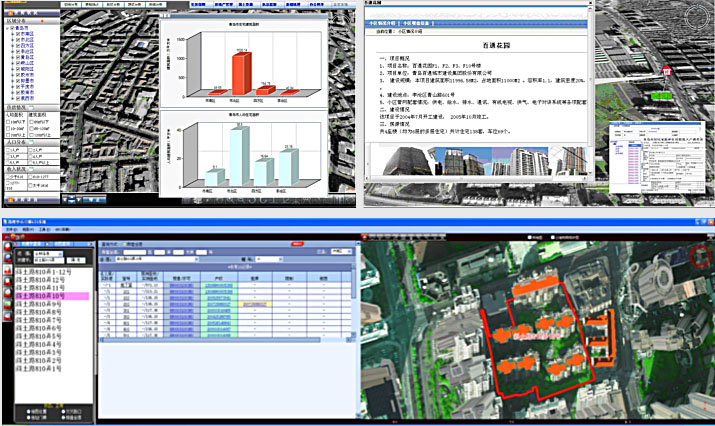The image size is (715, 426).
Task: Select the 房屋坐落 query mode radio button
Action: (124, 244)
